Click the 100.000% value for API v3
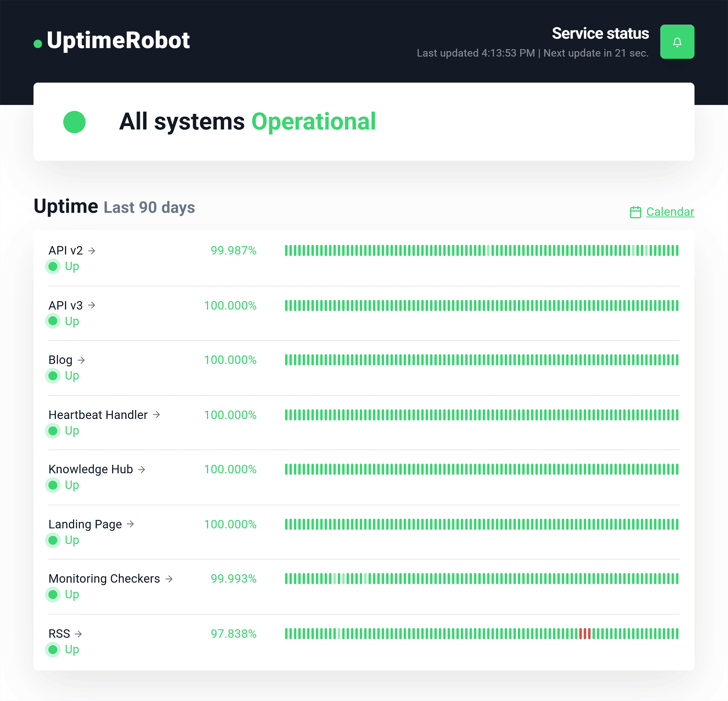Image resolution: width=728 pixels, height=701 pixels. coord(230,305)
